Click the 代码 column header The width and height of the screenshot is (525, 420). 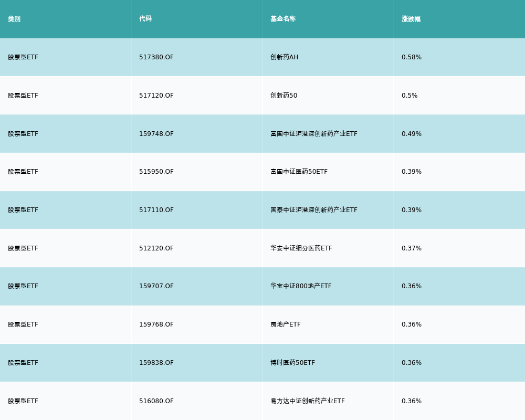[x=145, y=19]
